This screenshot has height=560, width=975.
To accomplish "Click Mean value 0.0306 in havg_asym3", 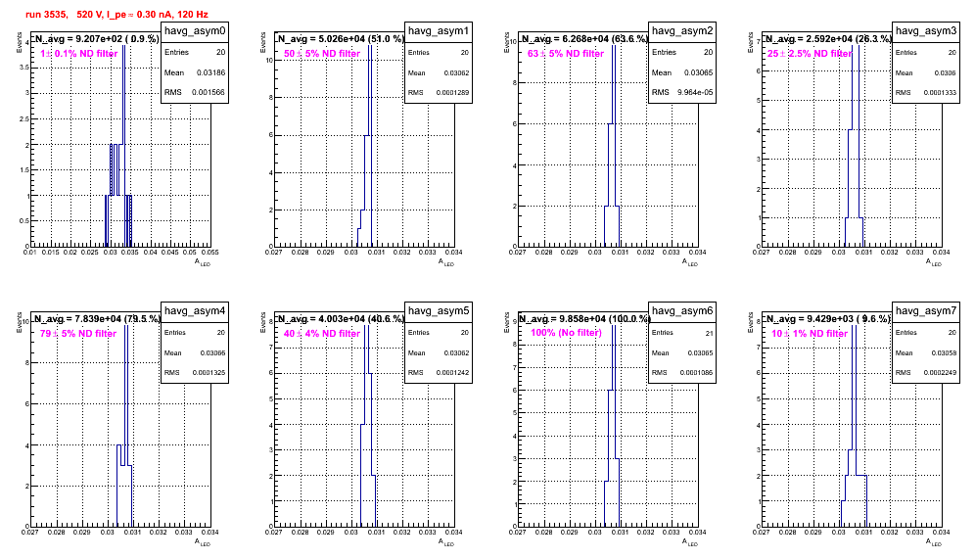I will pyautogui.click(x=946, y=72).
